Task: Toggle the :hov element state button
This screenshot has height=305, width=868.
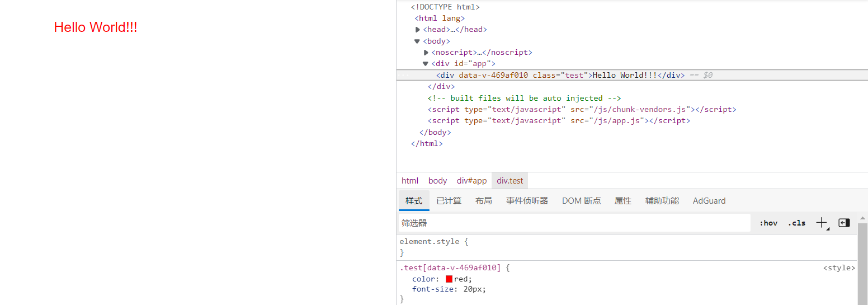Action: (x=768, y=223)
